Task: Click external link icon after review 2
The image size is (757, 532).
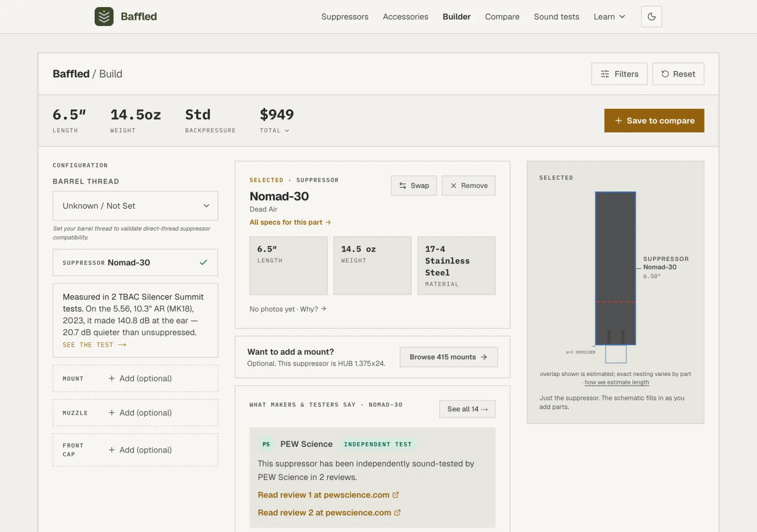Action: (x=397, y=512)
